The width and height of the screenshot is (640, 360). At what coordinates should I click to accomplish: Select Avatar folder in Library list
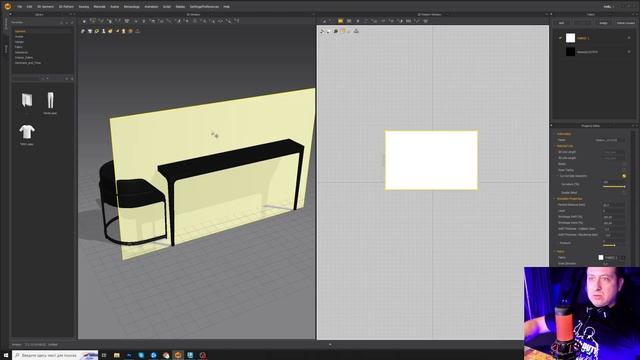[19, 36]
